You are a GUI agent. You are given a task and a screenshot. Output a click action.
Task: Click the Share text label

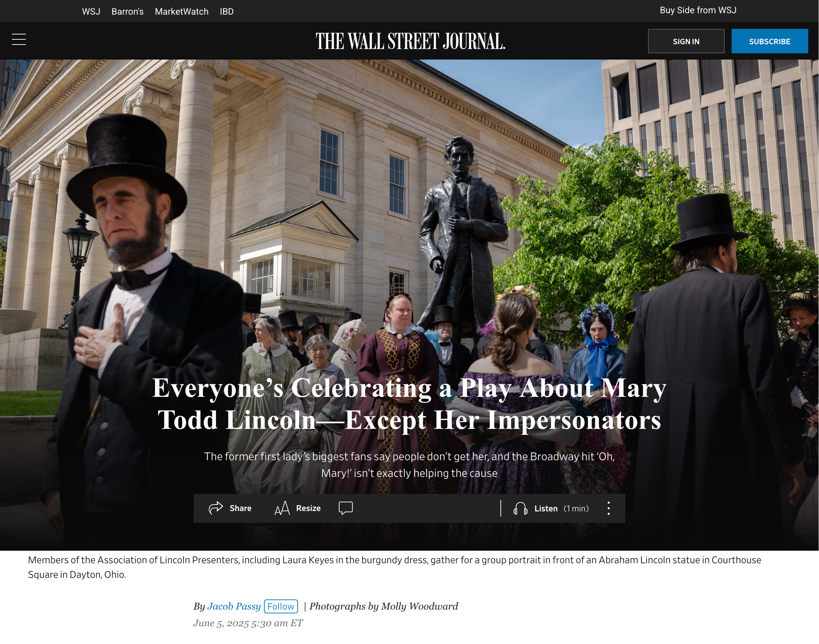pyautogui.click(x=241, y=508)
